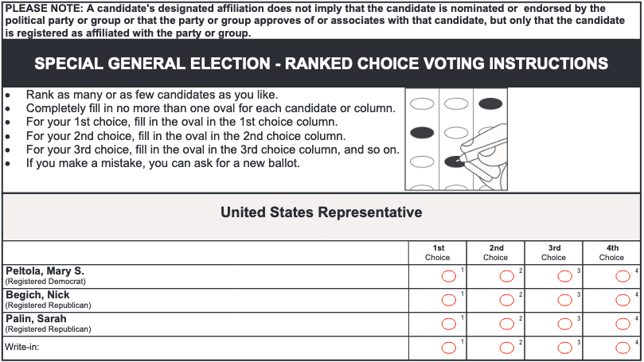Fill 4th Choice oval for Write-in row
The width and height of the screenshot is (644, 362).
pyautogui.click(x=623, y=348)
